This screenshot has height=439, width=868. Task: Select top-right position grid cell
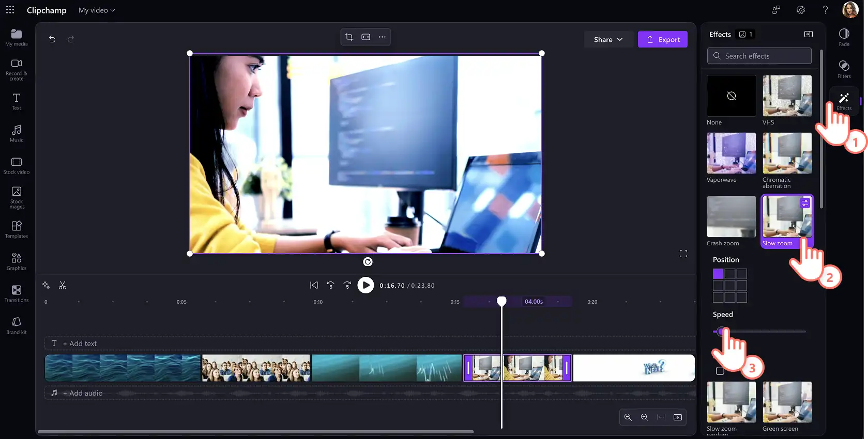tap(742, 274)
